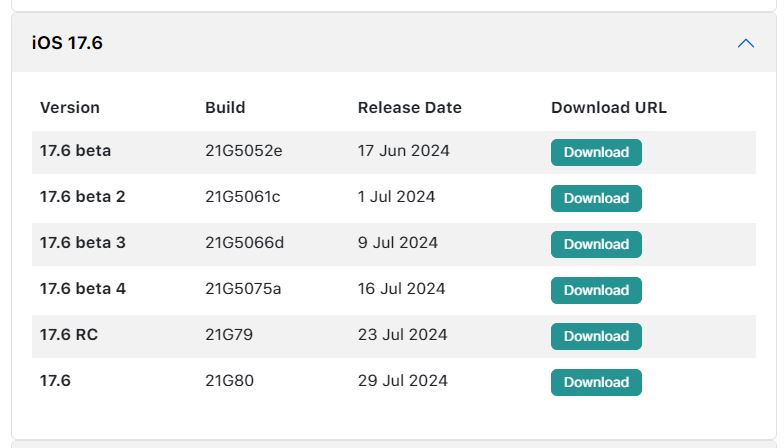Click the 16 Jul 2024 release date

tap(401, 288)
